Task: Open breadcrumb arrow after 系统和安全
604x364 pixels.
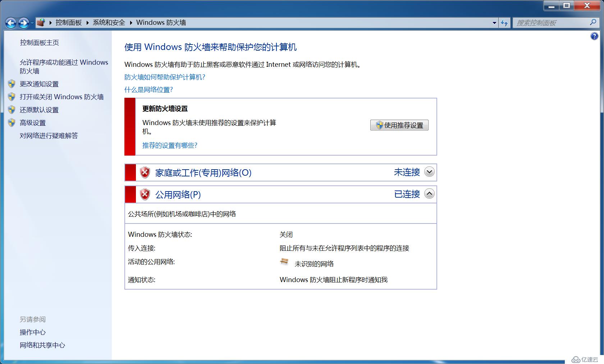Action: 131,23
